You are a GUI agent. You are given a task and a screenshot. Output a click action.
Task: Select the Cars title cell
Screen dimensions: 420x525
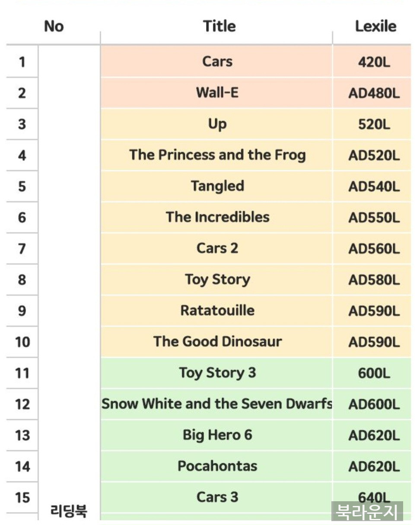[x=217, y=61]
